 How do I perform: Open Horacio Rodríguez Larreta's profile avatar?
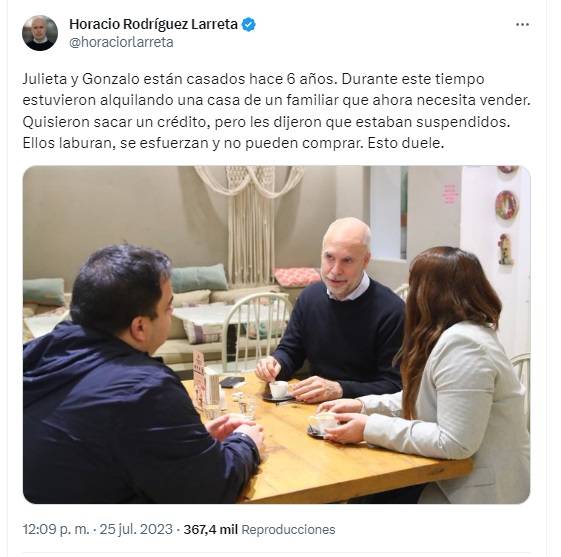(40, 33)
